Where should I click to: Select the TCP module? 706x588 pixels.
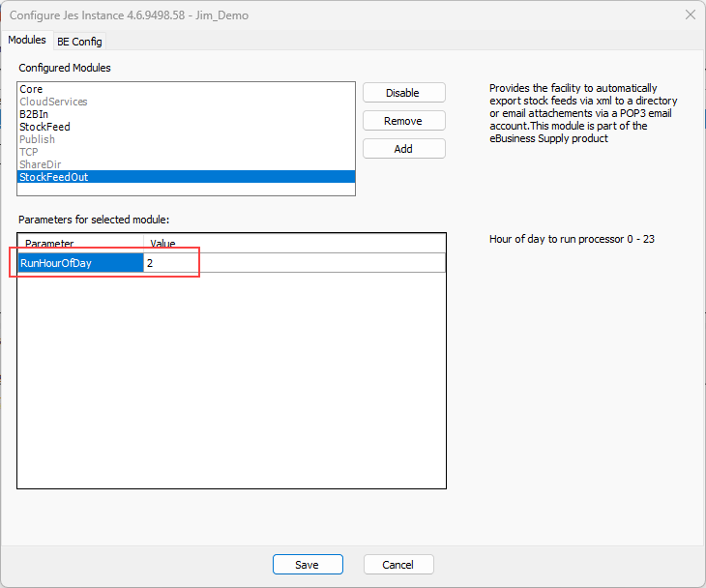click(29, 152)
